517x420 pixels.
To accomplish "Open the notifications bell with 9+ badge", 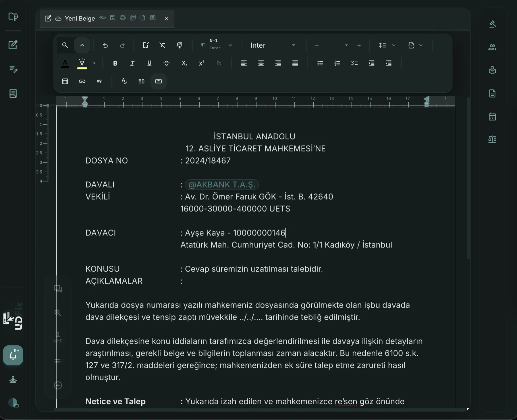I will point(13,355).
